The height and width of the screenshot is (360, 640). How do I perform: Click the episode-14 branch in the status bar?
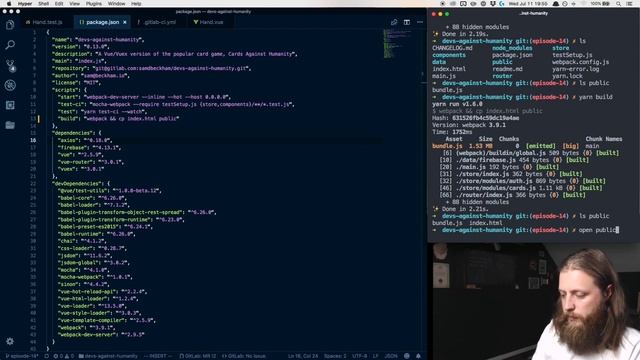coord(22,356)
